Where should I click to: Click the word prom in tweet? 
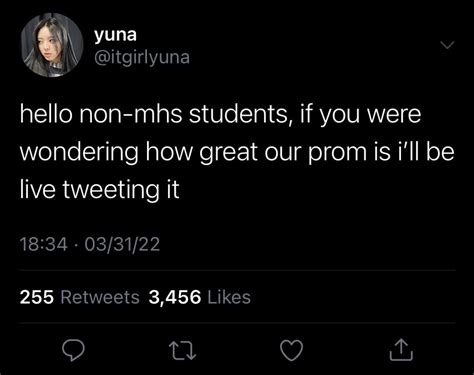(337, 153)
